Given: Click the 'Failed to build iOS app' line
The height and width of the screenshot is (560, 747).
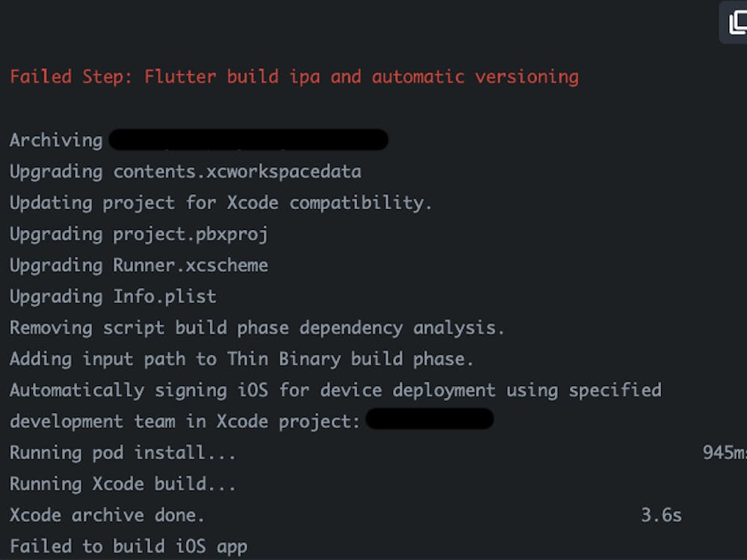Looking at the screenshot, I should point(128,547).
